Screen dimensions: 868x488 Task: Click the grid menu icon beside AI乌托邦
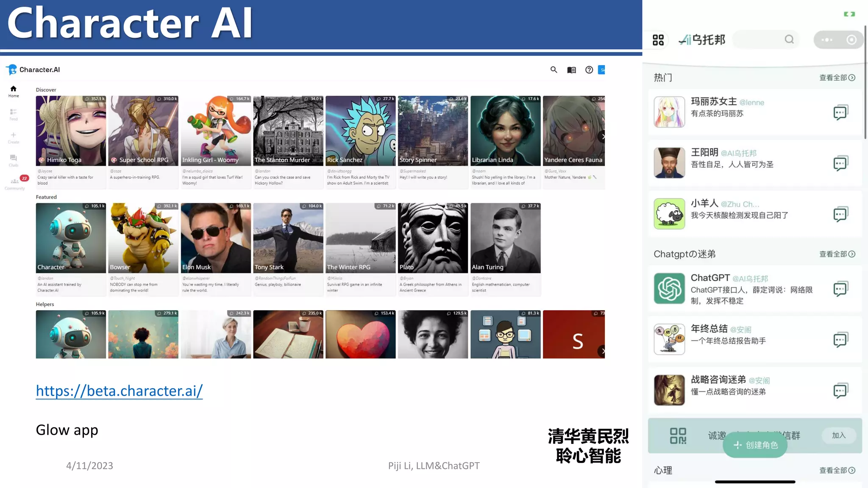pos(658,40)
